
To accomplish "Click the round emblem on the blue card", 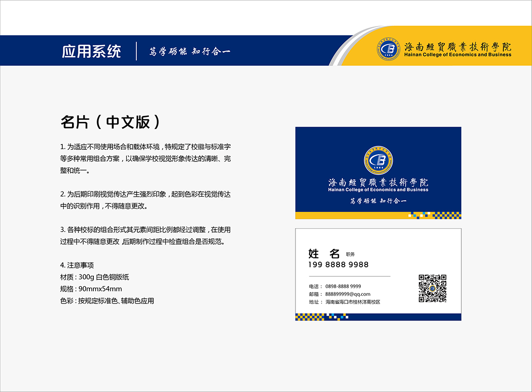I will click(378, 161).
